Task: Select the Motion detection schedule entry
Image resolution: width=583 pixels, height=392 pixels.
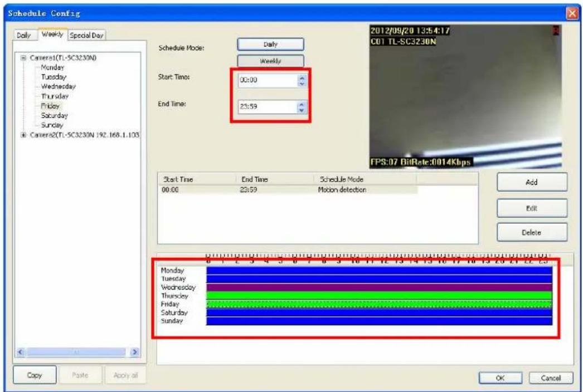Action: click(342, 190)
